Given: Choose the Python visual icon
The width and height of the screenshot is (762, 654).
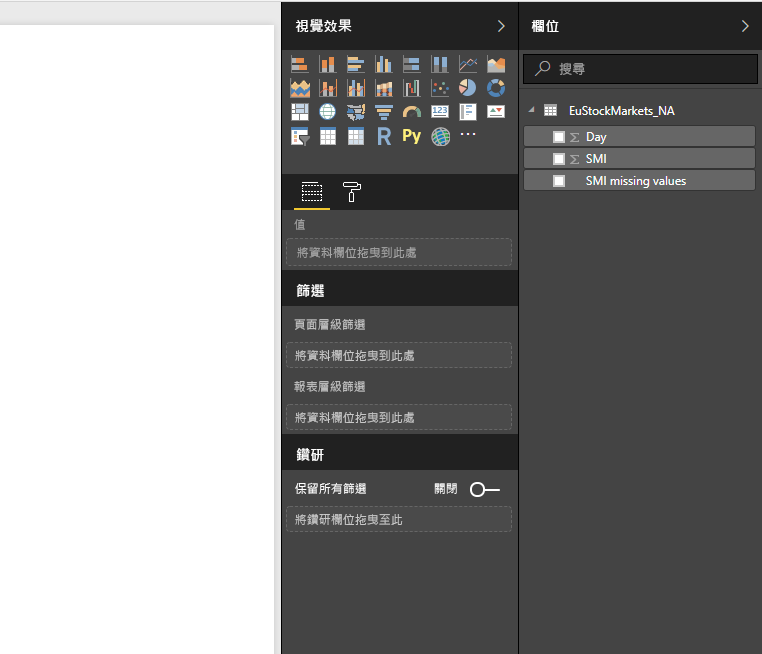Looking at the screenshot, I should click(x=412, y=136).
